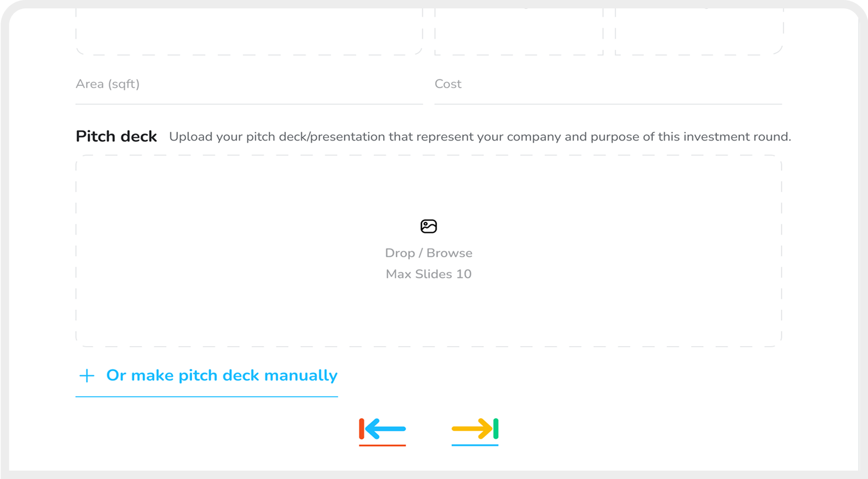Select the wide dashed box above Area field
The height and width of the screenshot is (479, 868).
pos(249,32)
